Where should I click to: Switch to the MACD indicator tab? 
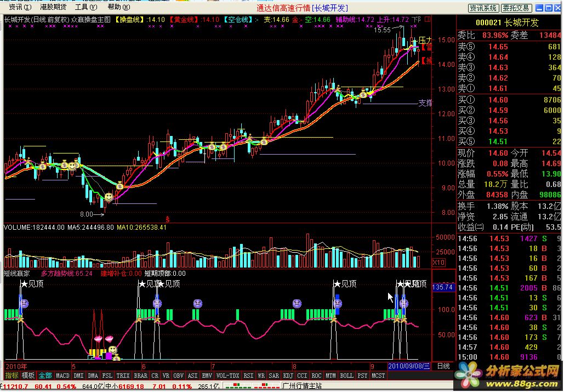[x=62, y=376]
